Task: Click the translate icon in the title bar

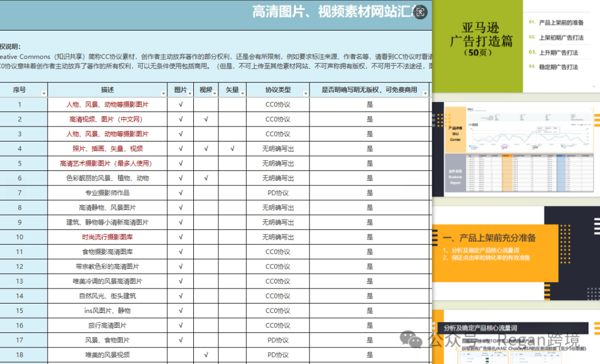Action: [x=421, y=12]
